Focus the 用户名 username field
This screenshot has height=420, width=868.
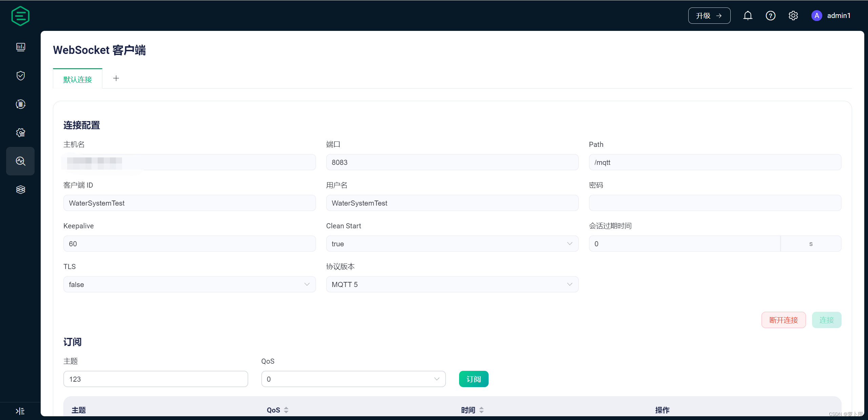tap(452, 203)
